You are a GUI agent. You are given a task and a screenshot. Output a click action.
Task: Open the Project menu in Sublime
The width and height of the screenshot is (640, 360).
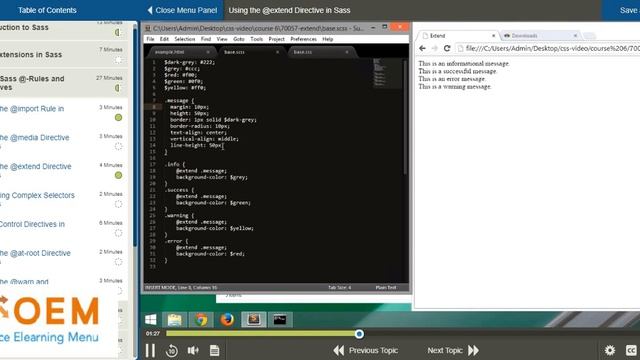276,39
